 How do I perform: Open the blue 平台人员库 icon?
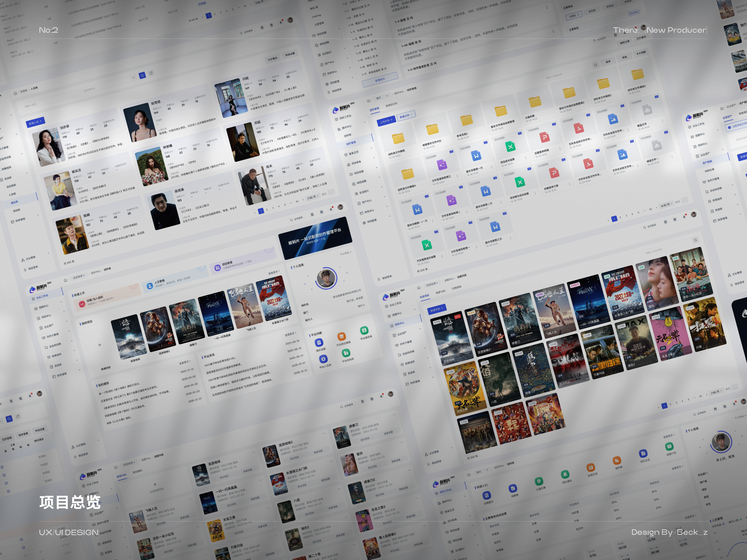[x=323, y=359]
